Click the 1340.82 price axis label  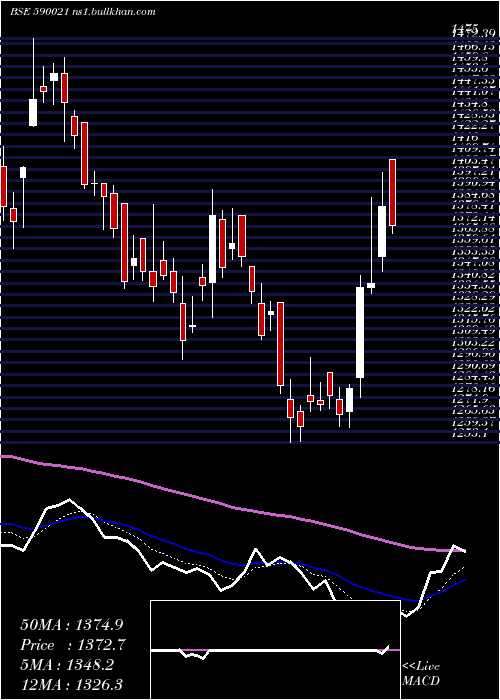click(473, 275)
